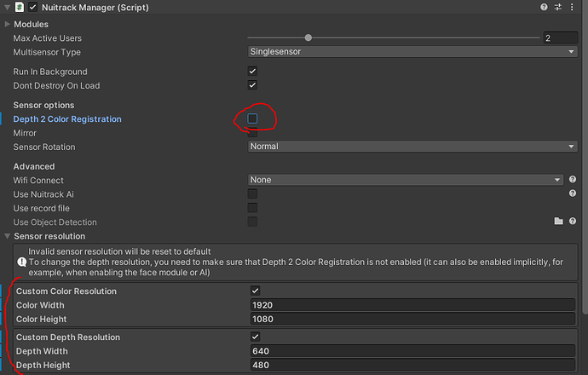588x375 pixels.
Task: Click the Max Active Users value field
Action: coord(560,37)
